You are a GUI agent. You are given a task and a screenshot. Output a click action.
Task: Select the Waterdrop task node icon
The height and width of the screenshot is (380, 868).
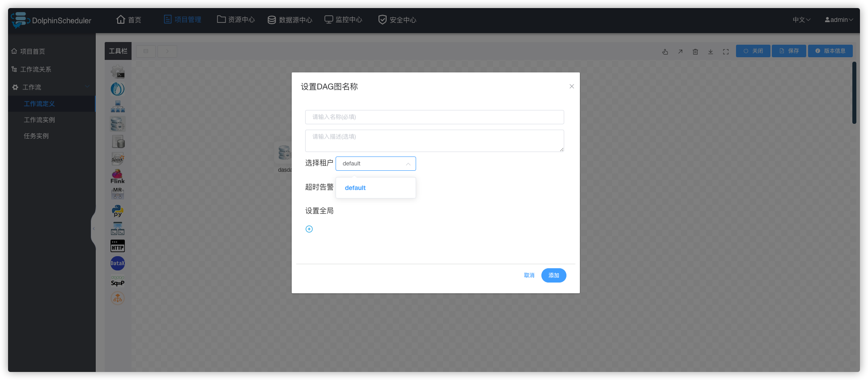click(x=118, y=89)
